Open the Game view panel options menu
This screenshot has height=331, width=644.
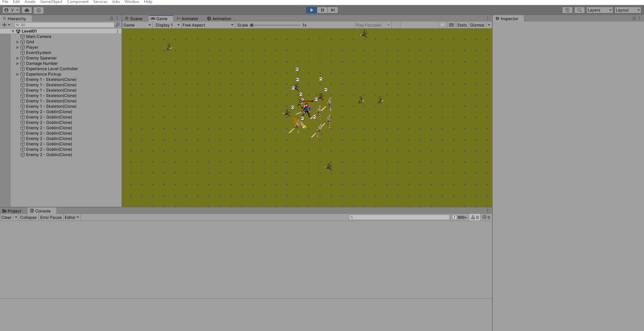[x=488, y=18]
